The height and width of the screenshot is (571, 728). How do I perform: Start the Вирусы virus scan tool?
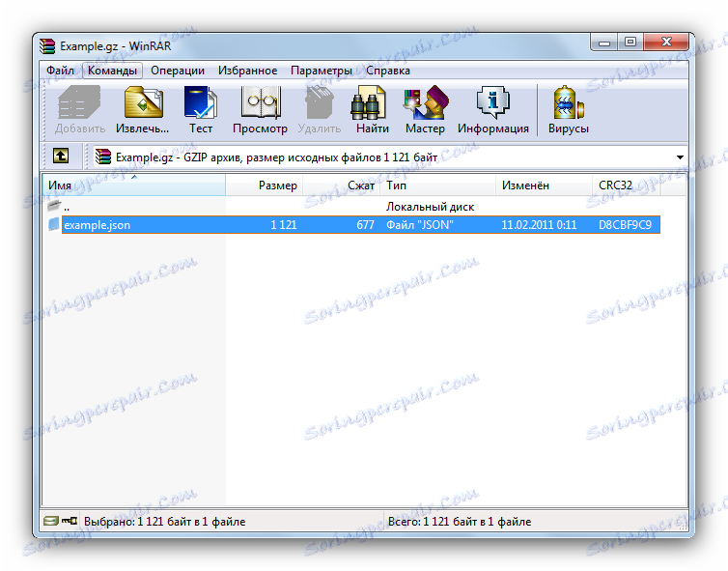tap(569, 109)
